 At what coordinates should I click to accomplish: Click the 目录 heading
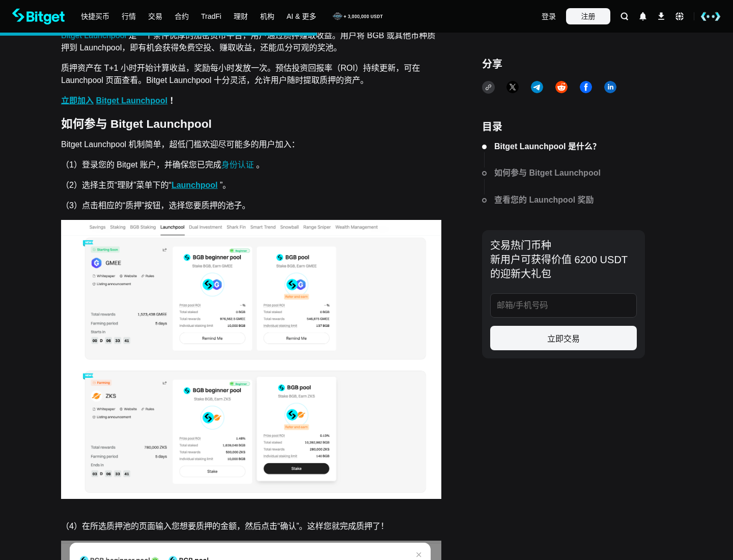point(492,127)
